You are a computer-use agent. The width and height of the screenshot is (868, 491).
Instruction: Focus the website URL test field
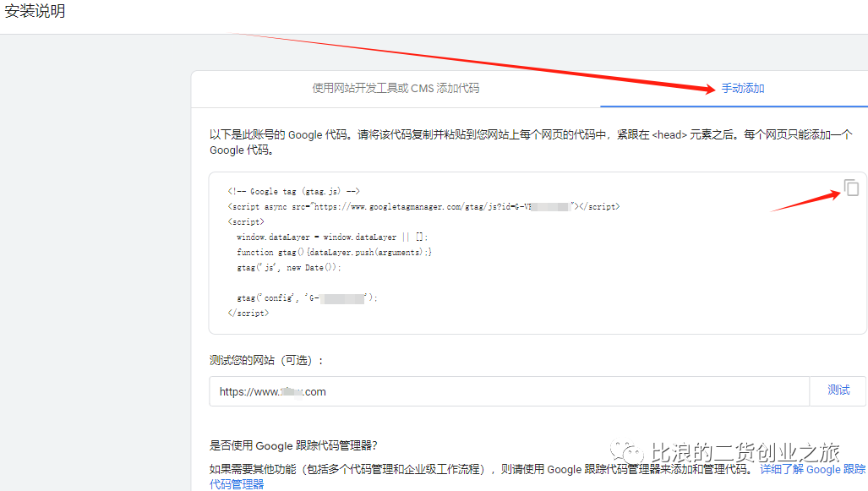(510, 391)
